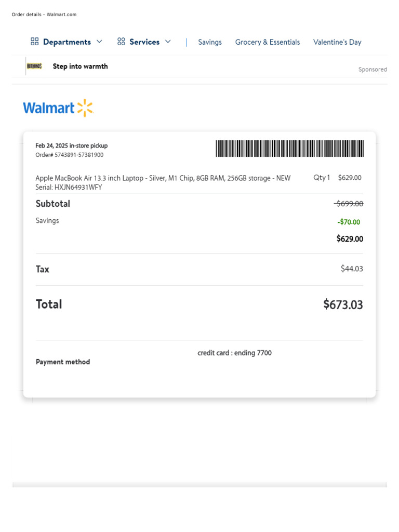Click the Apple MacBook Air item description

pyautogui.click(x=163, y=178)
